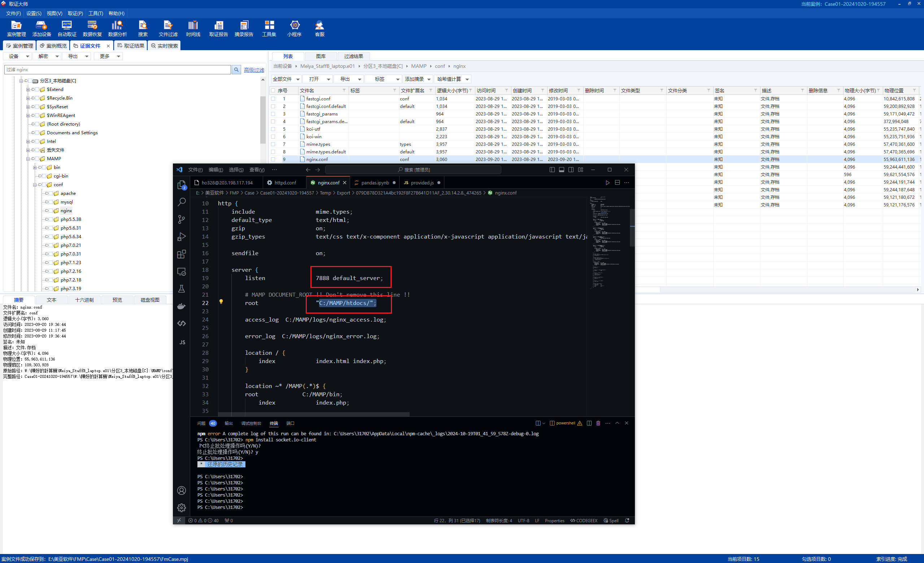Click the 案例管理 toolbar icon
924x563 pixels.
click(x=14, y=30)
